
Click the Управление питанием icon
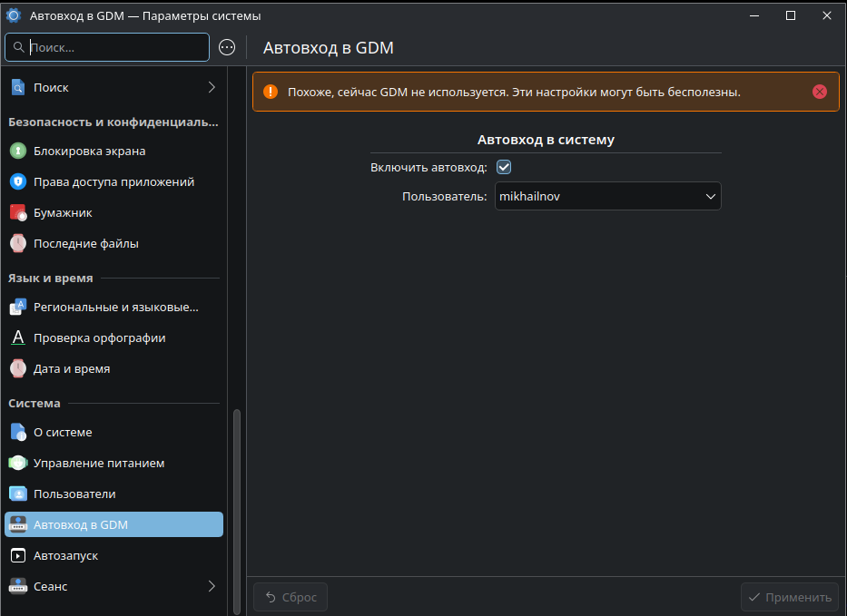[x=18, y=464]
